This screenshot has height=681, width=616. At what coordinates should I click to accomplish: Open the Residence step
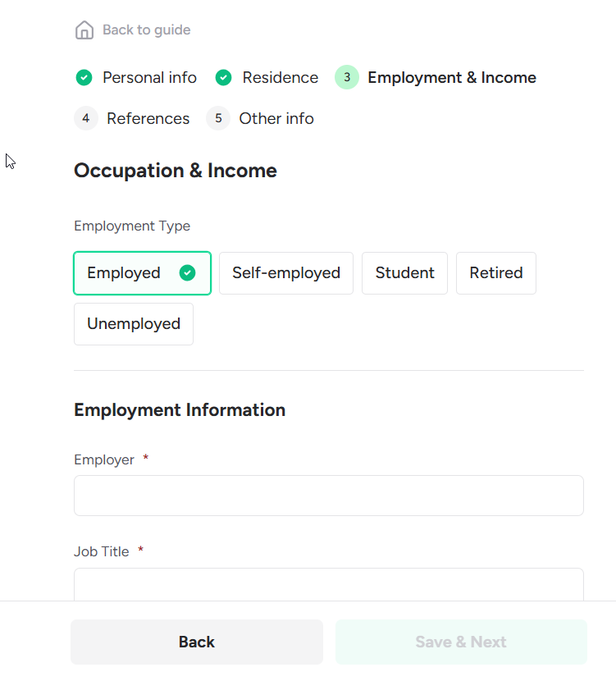(x=280, y=78)
